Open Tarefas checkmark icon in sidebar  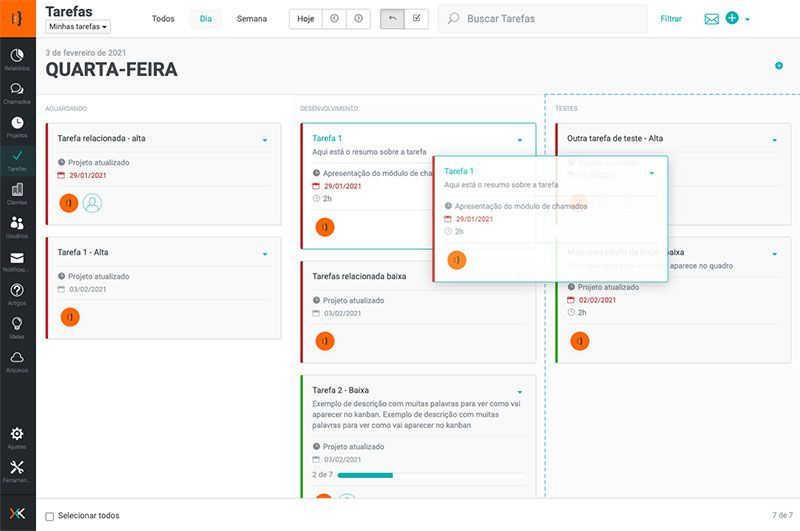pos(17,160)
